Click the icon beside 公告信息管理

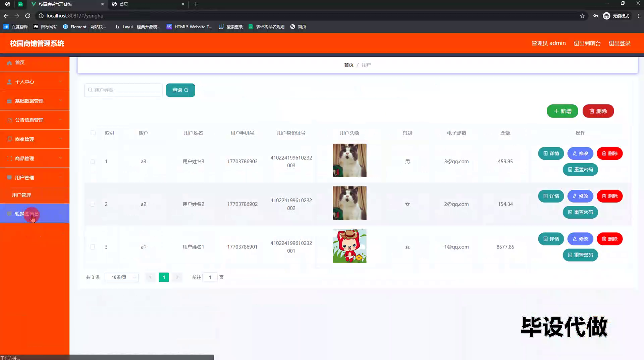pos(9,120)
